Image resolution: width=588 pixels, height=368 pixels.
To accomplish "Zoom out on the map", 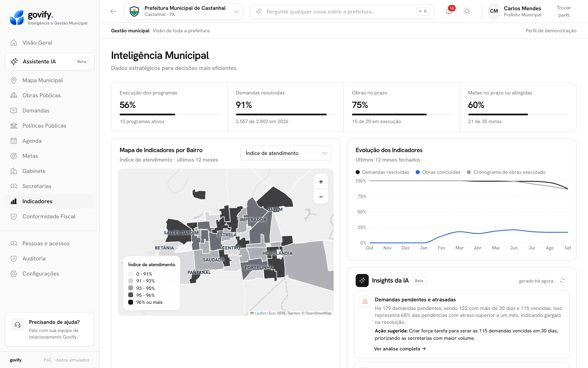I will click(x=321, y=197).
